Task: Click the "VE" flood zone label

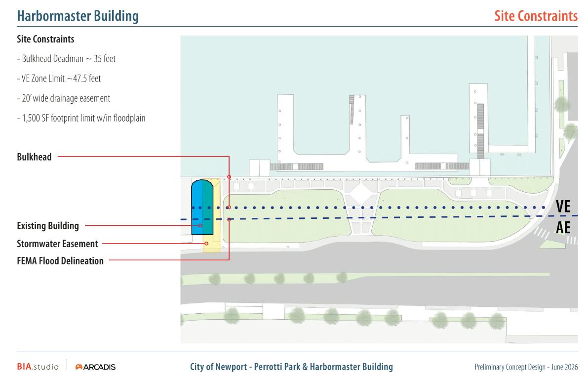Action: click(x=563, y=207)
